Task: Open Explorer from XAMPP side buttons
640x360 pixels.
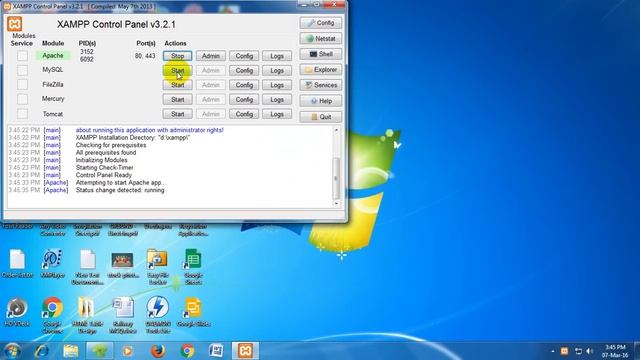Action: coord(321,70)
